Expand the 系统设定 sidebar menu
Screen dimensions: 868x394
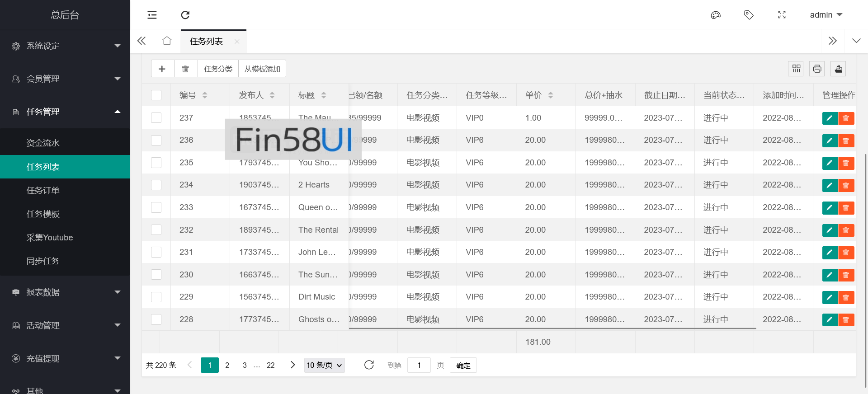(65, 46)
